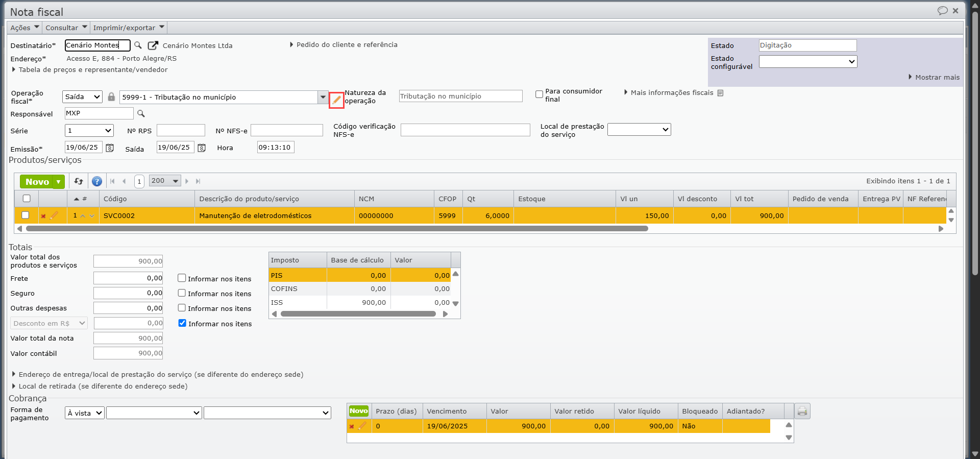Move item SVC0002 down in order

(x=92, y=216)
